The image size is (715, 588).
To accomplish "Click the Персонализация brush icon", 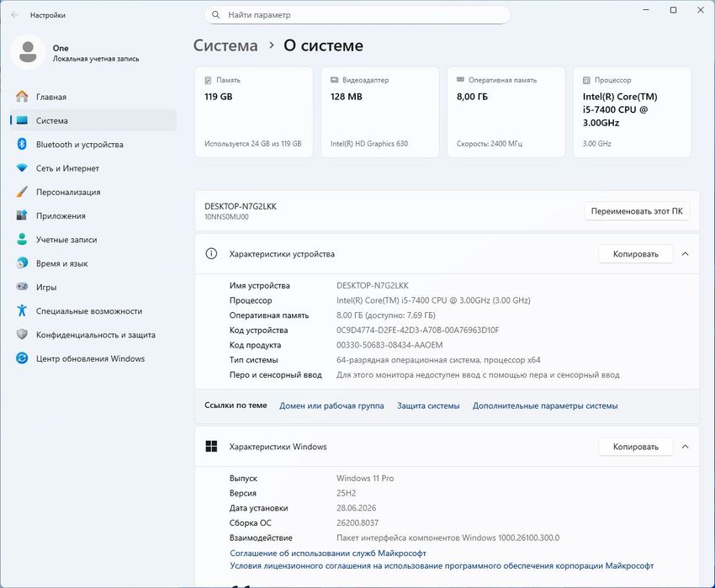I will pyautogui.click(x=22, y=192).
